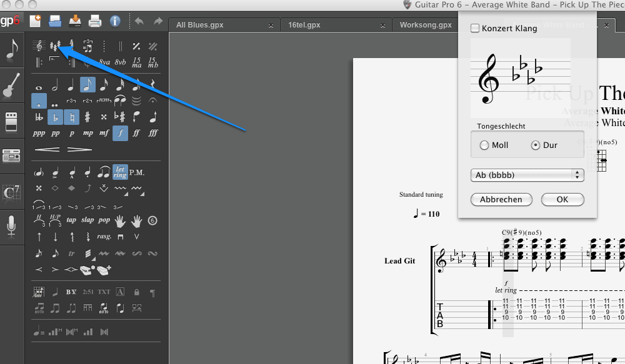Viewport: 625px width, 364px height.
Task: Add a decrescendo hairpin
Action: point(79,150)
